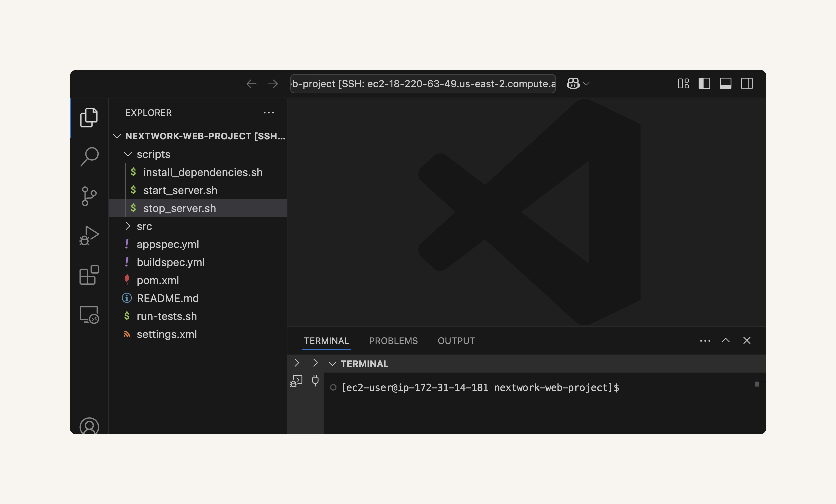Viewport: 836px width, 504px height.
Task: Collapse the scripts folder
Action: [198, 154]
